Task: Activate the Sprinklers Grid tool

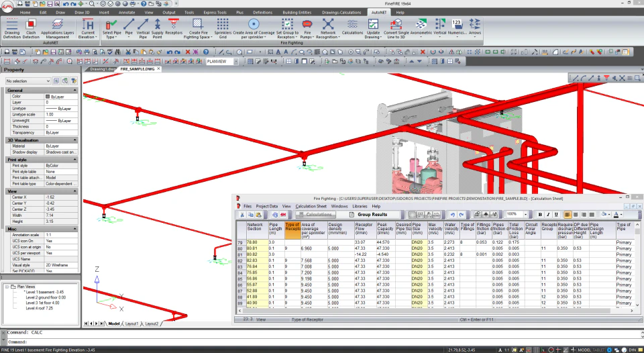Action: pyautogui.click(x=223, y=29)
